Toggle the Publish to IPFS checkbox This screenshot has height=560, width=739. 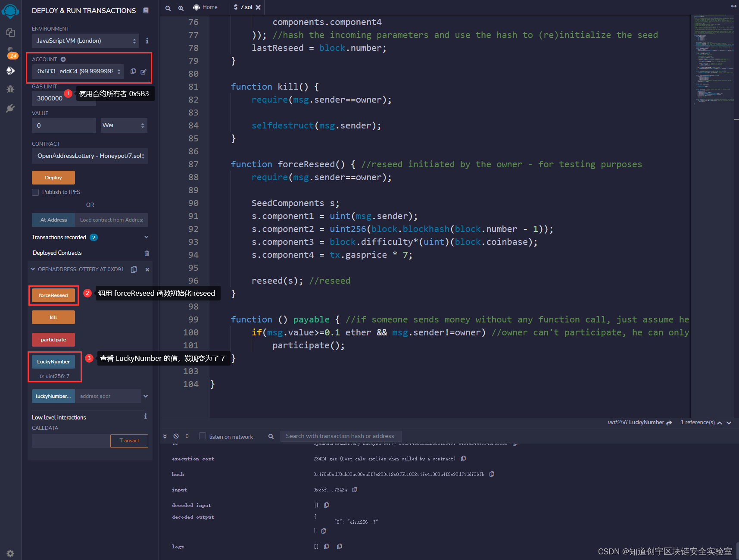point(35,192)
